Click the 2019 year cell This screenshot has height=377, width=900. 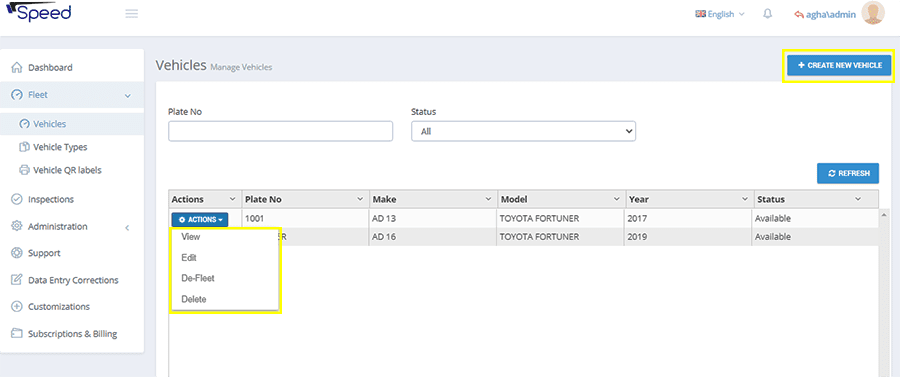point(688,236)
